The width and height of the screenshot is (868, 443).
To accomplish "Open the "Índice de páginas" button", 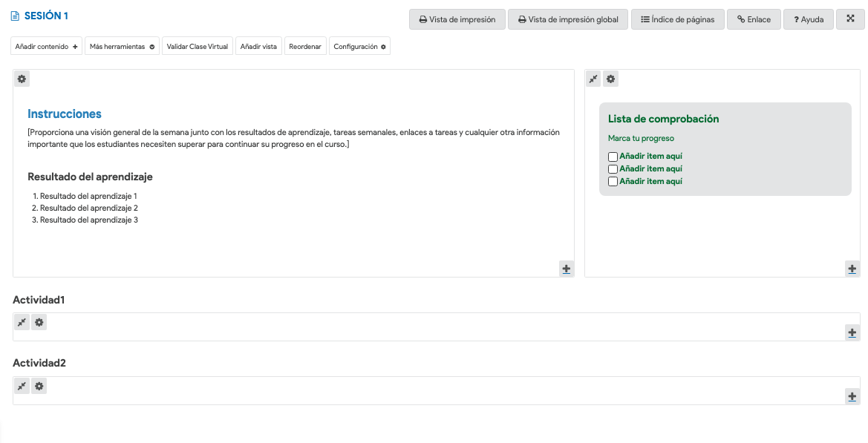I will click(677, 19).
